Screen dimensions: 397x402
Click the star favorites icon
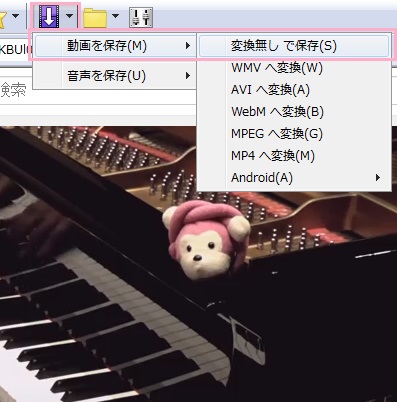coord(3,18)
